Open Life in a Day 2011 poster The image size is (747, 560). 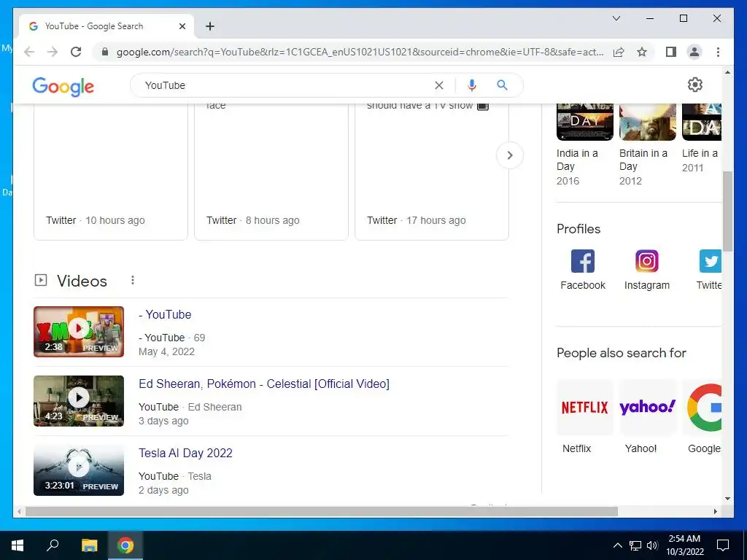(x=702, y=122)
